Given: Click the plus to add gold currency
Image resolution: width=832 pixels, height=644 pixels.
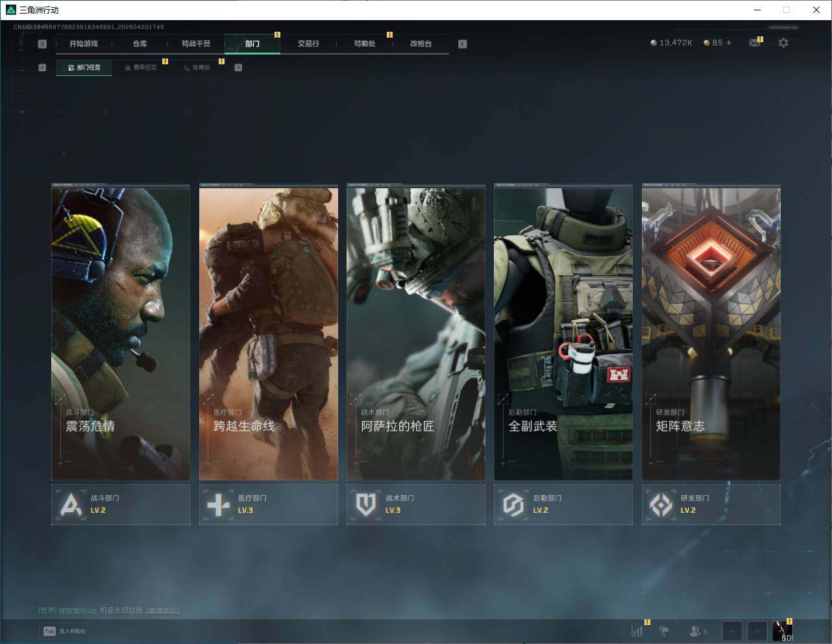Looking at the screenshot, I should pos(729,43).
